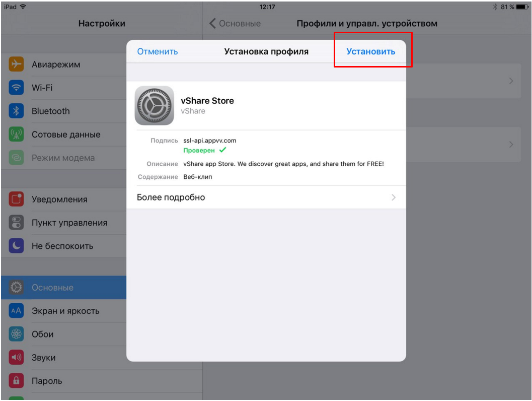
Task: Tap the Установка профиля title
Action: (x=266, y=51)
